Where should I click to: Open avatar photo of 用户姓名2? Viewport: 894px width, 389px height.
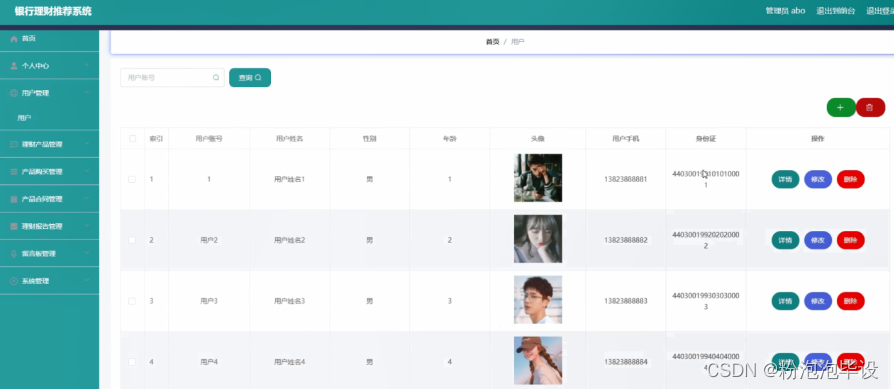538,239
